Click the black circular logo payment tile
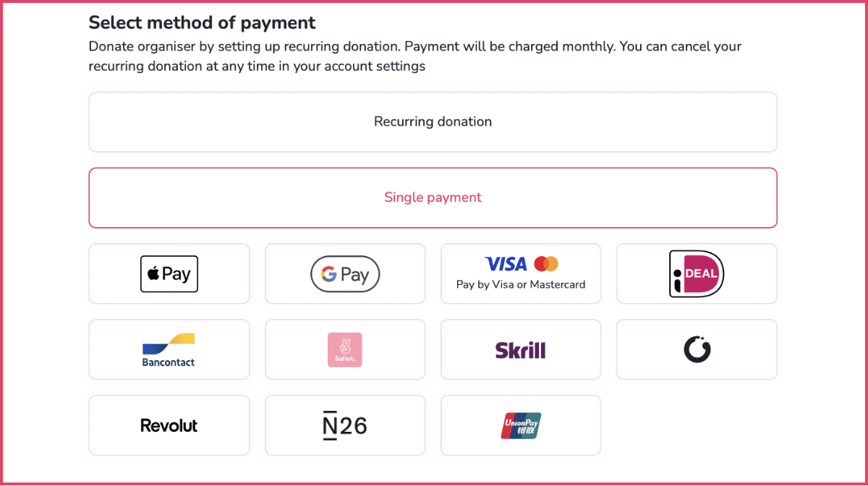Viewport: 868px width, 486px height. point(697,349)
